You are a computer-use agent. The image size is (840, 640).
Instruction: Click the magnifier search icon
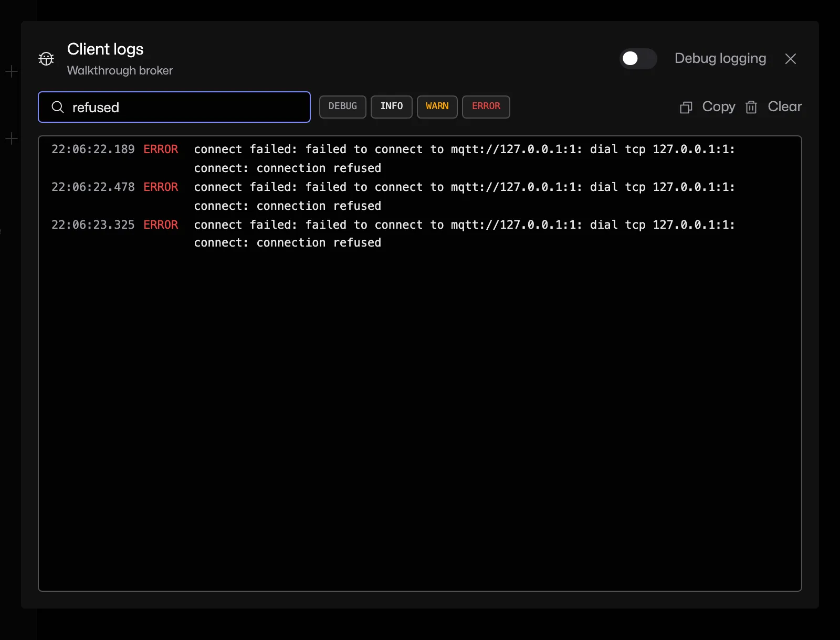coord(58,107)
